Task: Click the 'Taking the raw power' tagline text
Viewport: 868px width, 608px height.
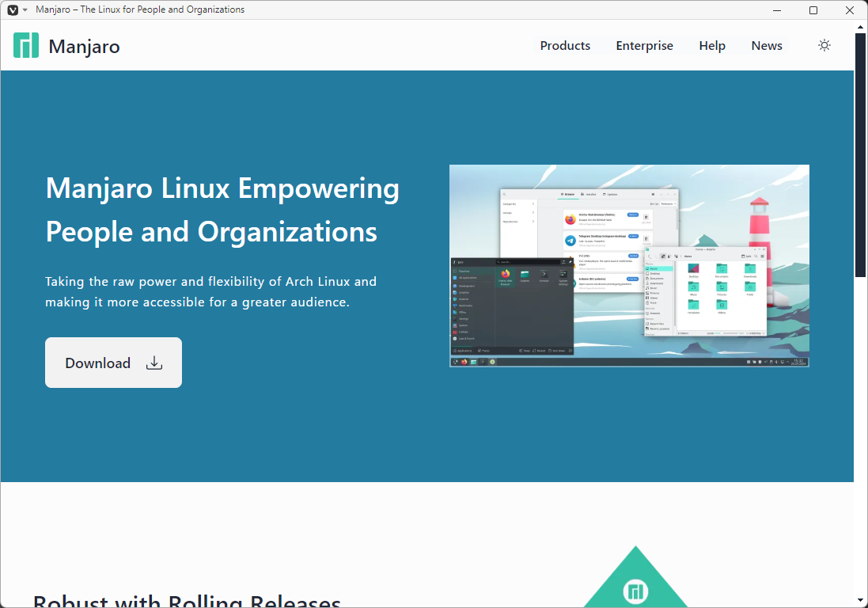Action: (211, 292)
